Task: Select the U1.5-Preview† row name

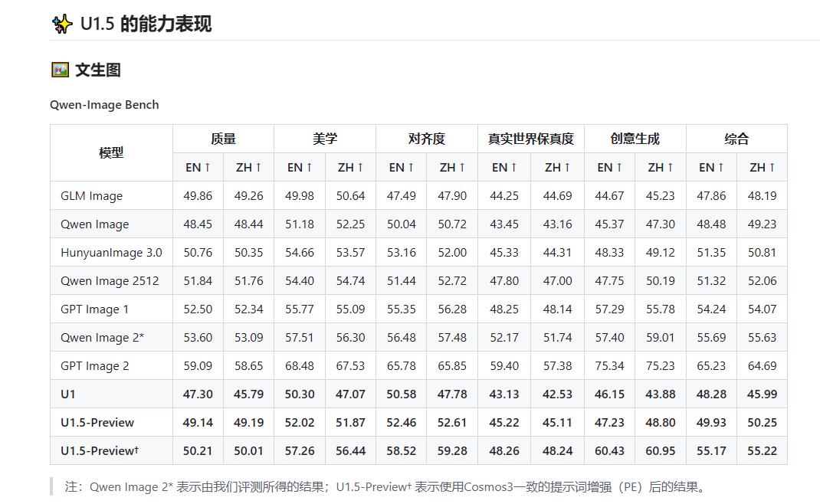Action: pos(100,450)
